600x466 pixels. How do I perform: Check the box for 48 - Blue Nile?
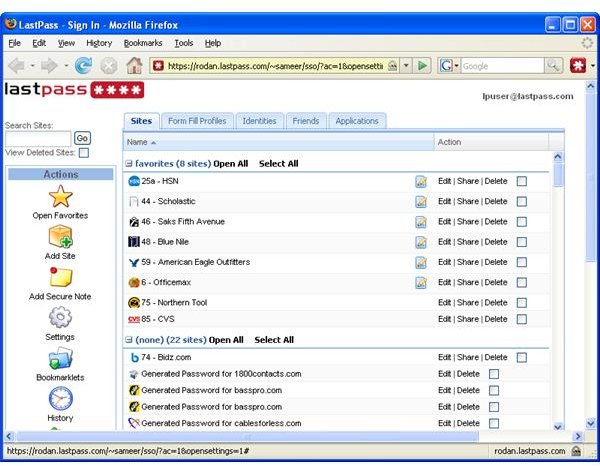click(x=522, y=242)
